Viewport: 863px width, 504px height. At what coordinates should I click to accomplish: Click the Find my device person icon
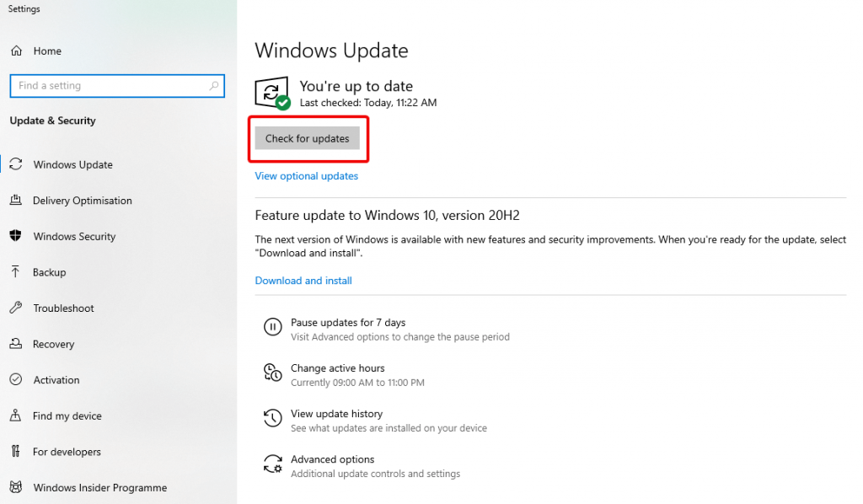(x=15, y=416)
